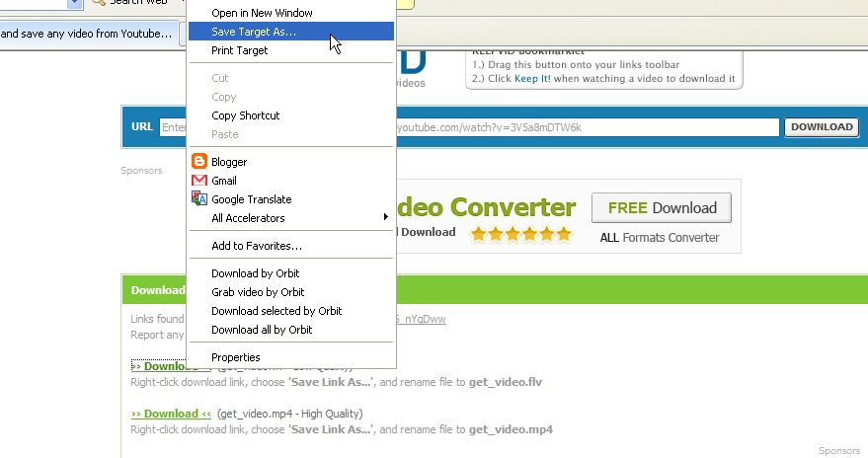Click the FREE Download ad button
The width and height of the screenshot is (868, 458).
pos(662,208)
